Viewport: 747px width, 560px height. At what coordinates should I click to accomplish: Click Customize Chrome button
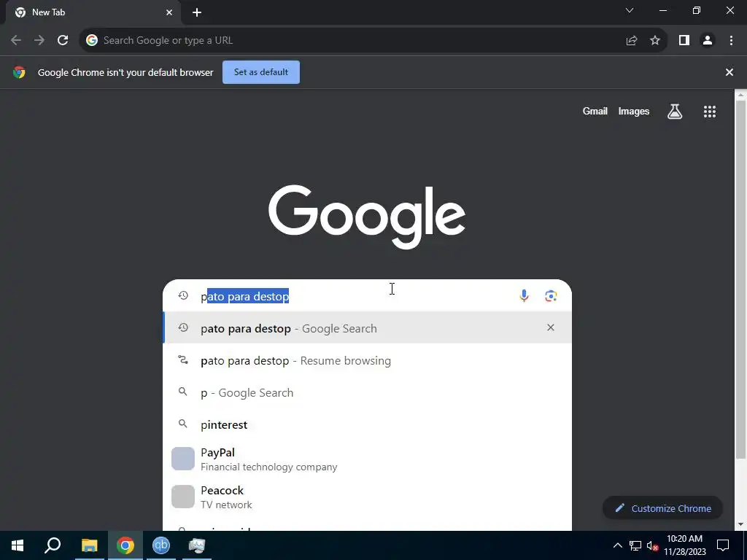[662, 508]
